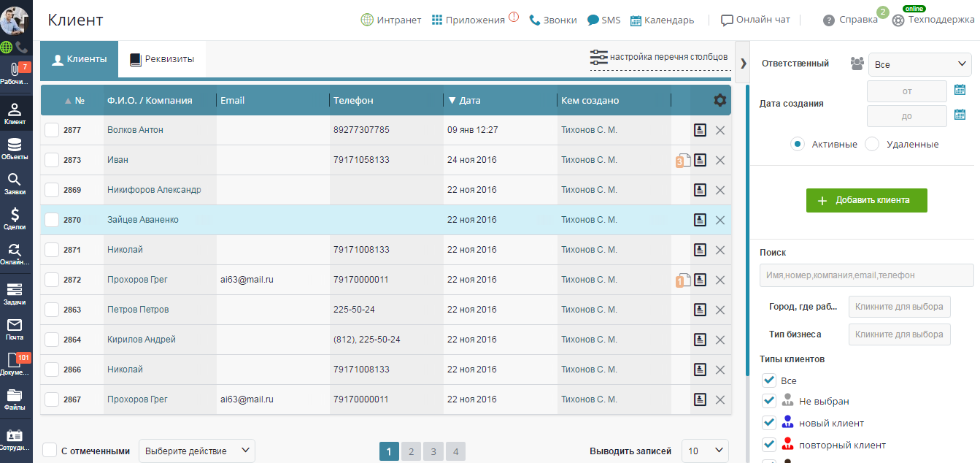Uncheck the 'новый клиент' checkbox
The image size is (980, 463).
[768, 423]
